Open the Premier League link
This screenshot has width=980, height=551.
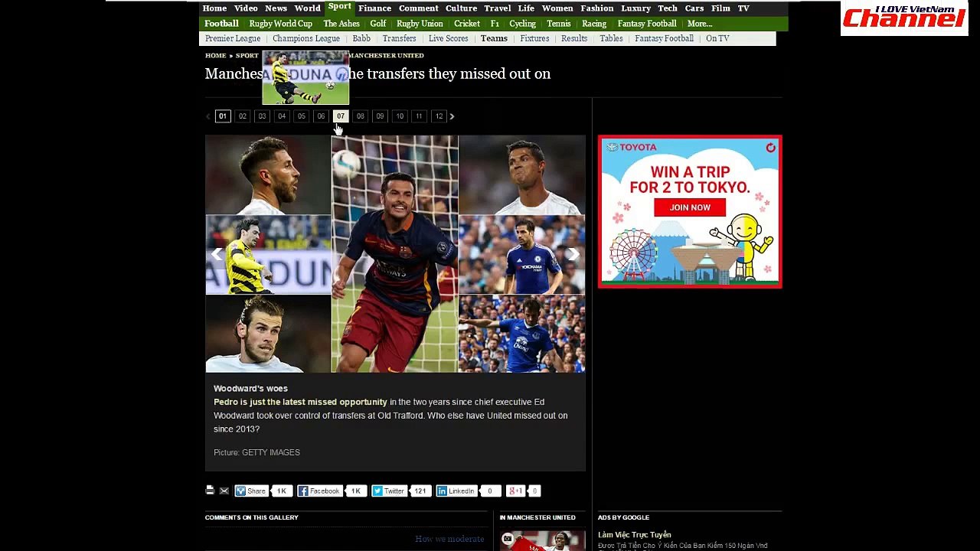[233, 38]
